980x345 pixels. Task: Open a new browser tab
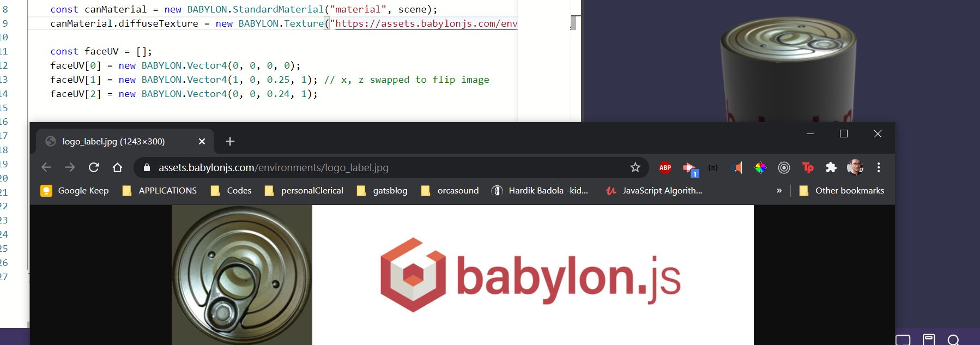pos(230,141)
